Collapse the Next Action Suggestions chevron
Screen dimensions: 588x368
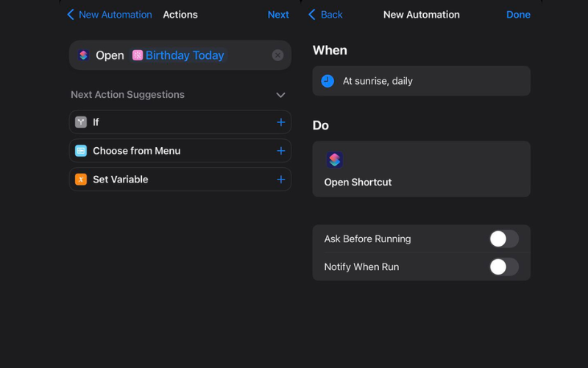[x=280, y=95]
